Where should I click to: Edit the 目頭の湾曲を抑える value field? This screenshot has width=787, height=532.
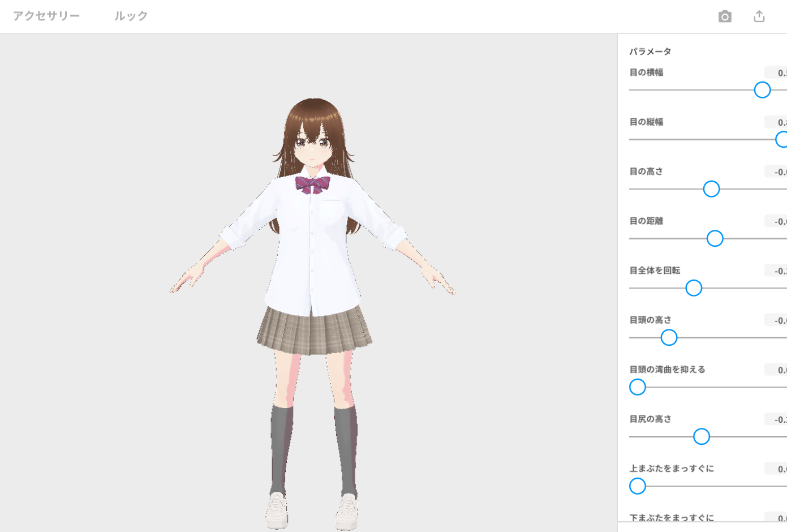776,370
